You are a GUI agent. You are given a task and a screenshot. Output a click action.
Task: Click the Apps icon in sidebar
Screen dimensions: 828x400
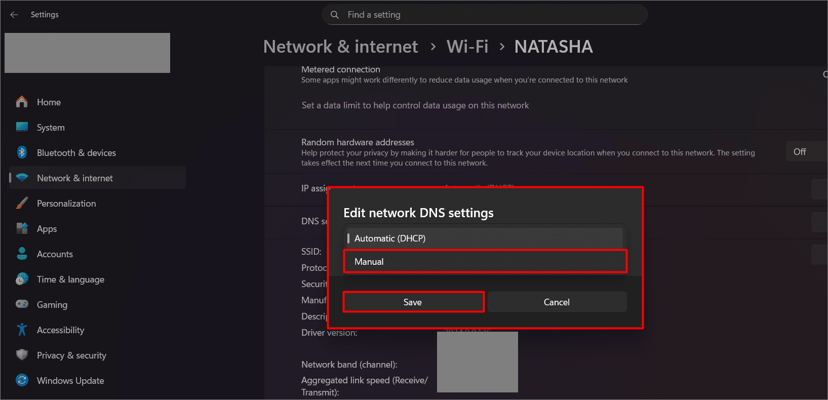tap(22, 229)
